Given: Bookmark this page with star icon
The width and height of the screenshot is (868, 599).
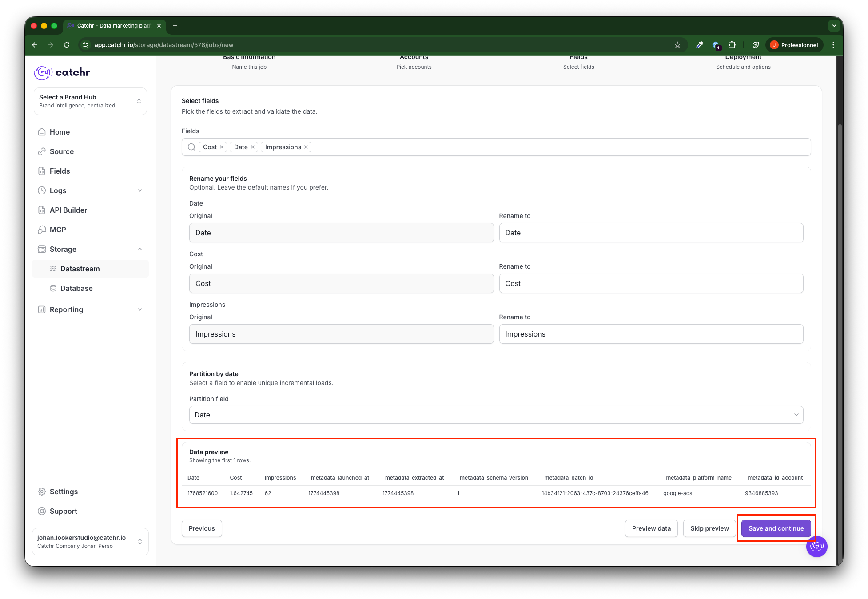Looking at the screenshot, I should [x=677, y=45].
